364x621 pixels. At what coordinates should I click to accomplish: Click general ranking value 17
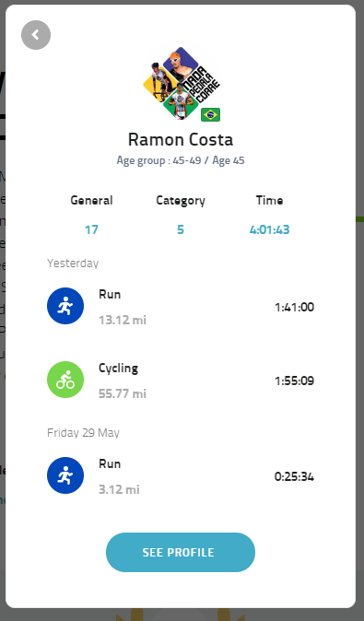click(91, 229)
